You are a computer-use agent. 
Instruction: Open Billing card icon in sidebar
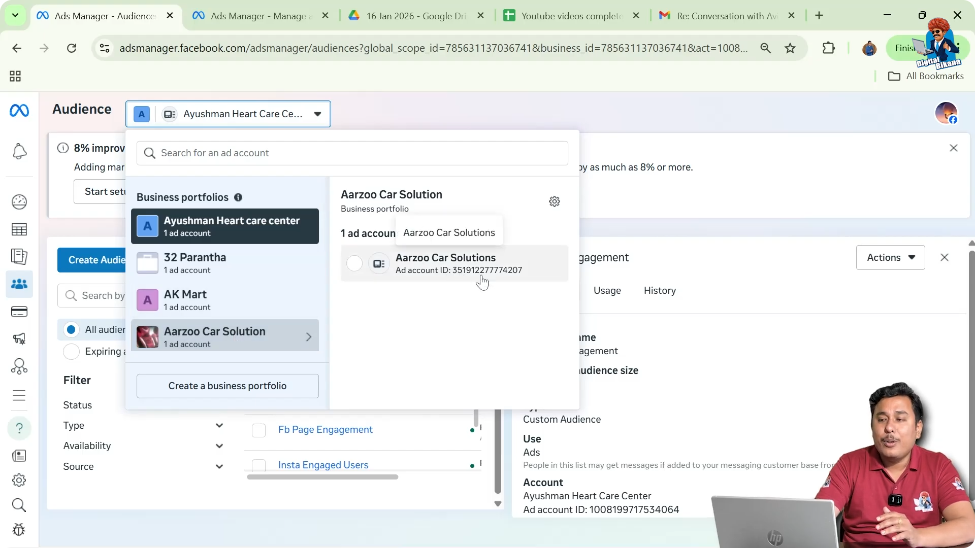coord(19,311)
